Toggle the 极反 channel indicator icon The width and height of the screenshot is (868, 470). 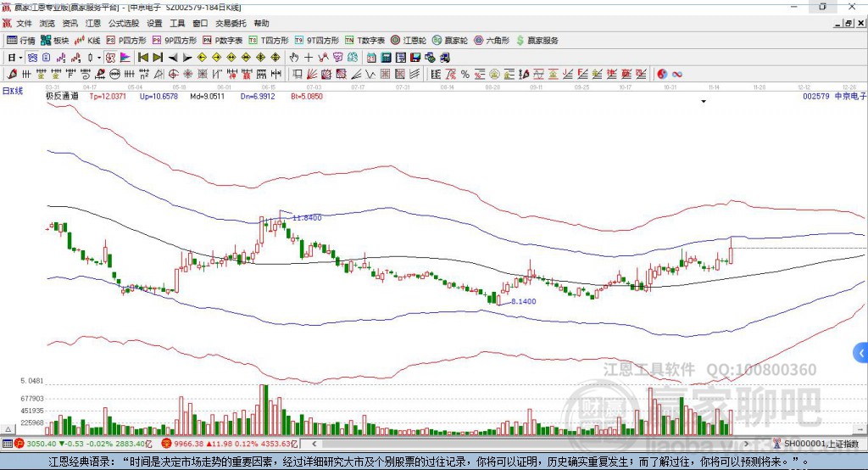(111, 57)
